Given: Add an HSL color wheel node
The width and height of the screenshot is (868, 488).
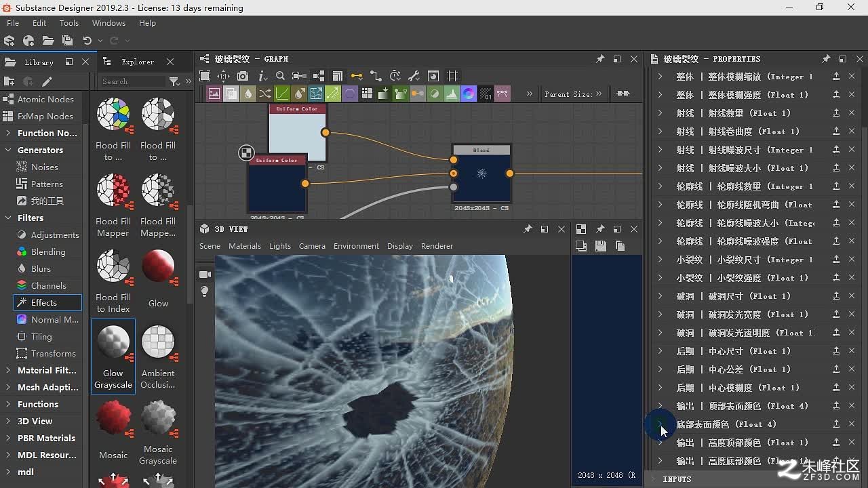Looking at the screenshot, I should point(469,94).
